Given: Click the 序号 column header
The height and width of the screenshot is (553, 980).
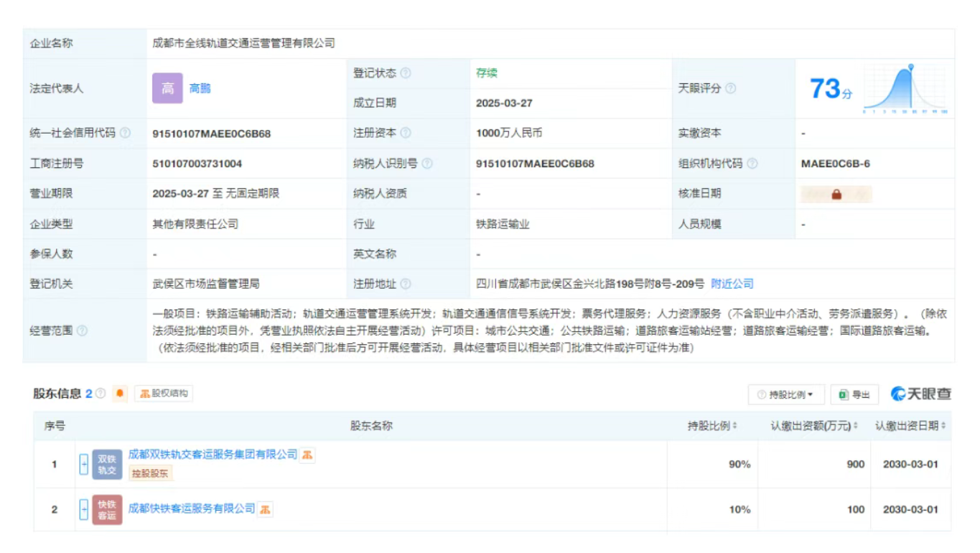Looking at the screenshot, I should click(x=55, y=426).
